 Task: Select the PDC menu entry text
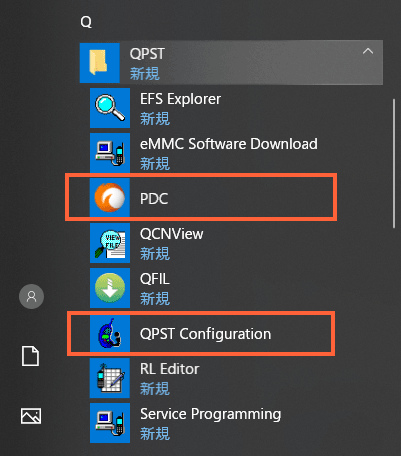tap(154, 199)
